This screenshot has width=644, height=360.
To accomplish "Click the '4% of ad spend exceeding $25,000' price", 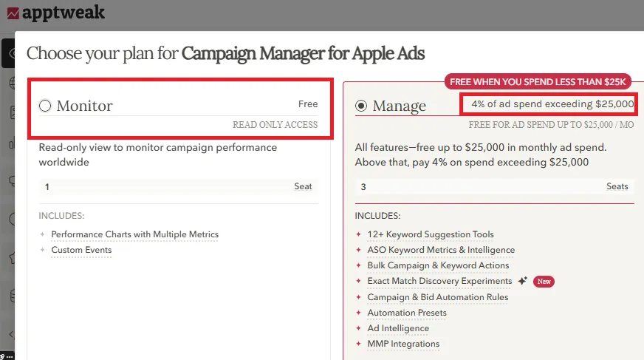I will coord(552,104).
